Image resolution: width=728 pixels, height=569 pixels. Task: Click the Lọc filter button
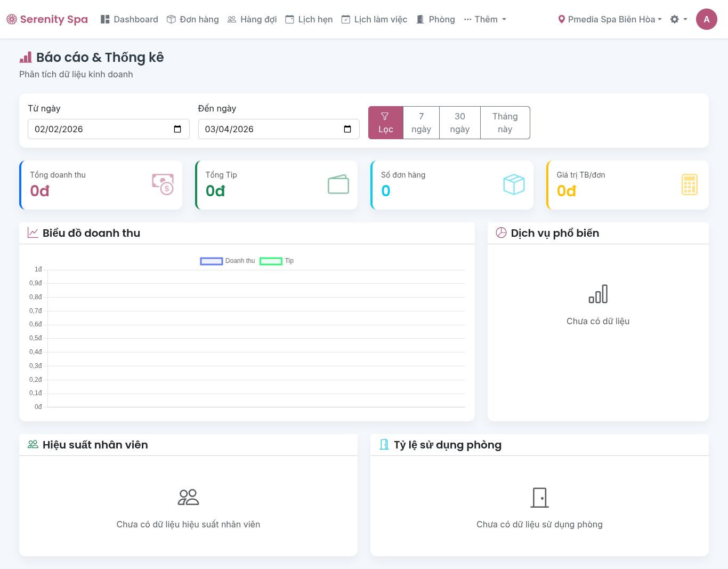click(385, 123)
